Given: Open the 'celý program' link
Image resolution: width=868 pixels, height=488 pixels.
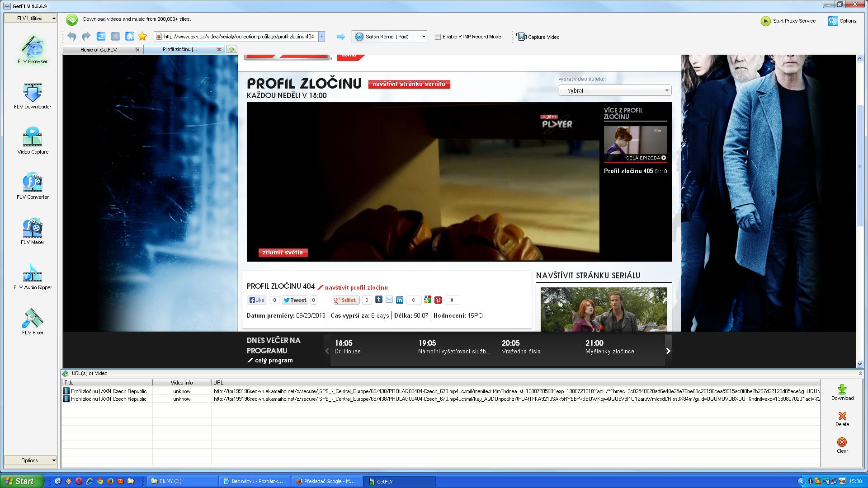Looking at the screenshot, I should pos(274,361).
